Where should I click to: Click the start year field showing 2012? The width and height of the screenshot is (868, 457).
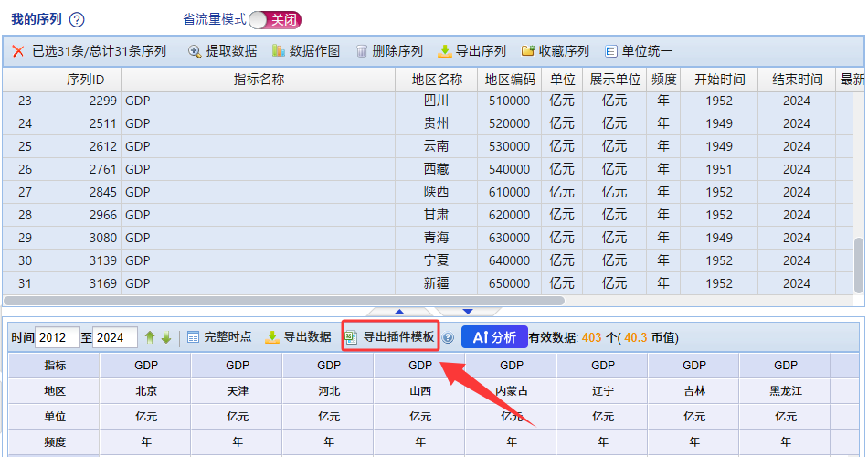click(x=58, y=337)
